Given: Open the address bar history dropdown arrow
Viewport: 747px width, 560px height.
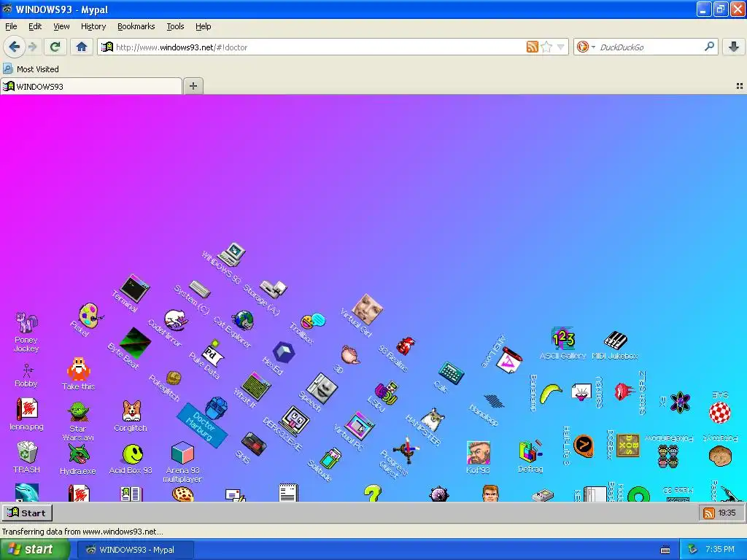Looking at the screenshot, I should point(561,47).
